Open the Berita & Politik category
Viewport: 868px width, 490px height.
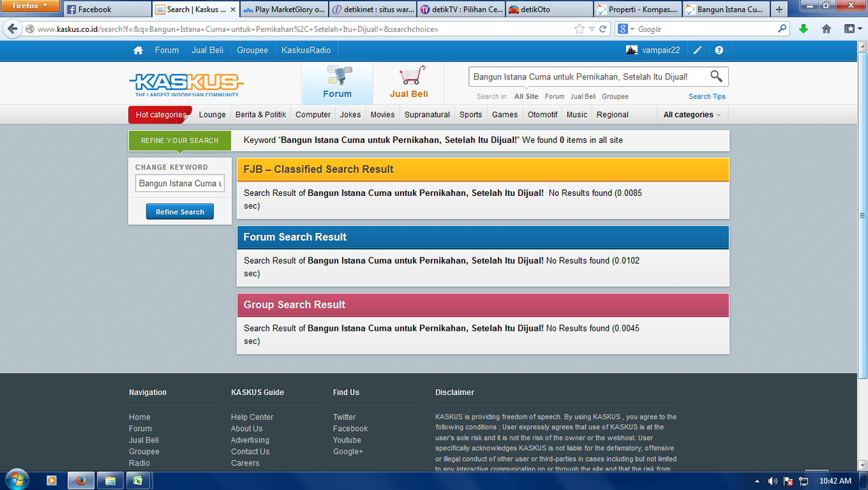click(x=261, y=115)
